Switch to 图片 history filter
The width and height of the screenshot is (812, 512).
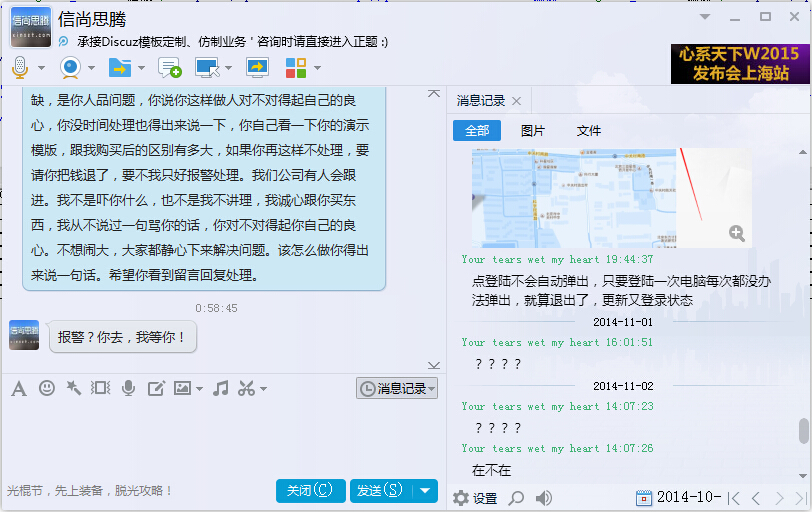coord(533,130)
